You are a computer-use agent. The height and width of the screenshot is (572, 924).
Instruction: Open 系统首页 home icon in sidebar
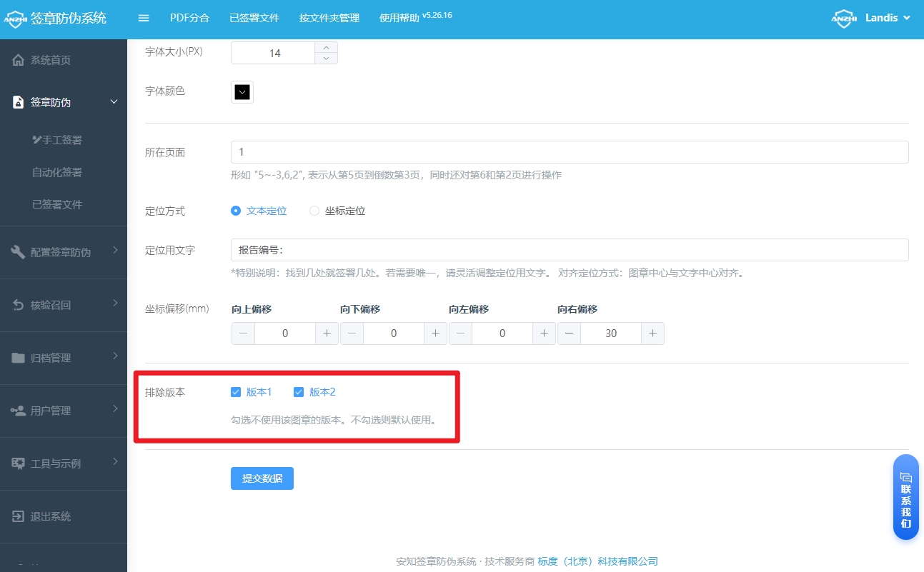coord(19,60)
